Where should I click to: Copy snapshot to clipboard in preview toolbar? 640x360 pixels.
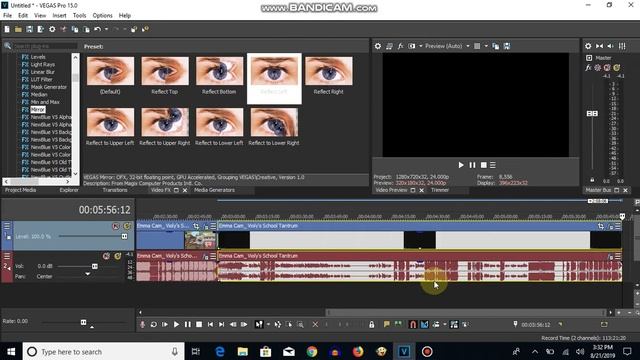tap(496, 46)
